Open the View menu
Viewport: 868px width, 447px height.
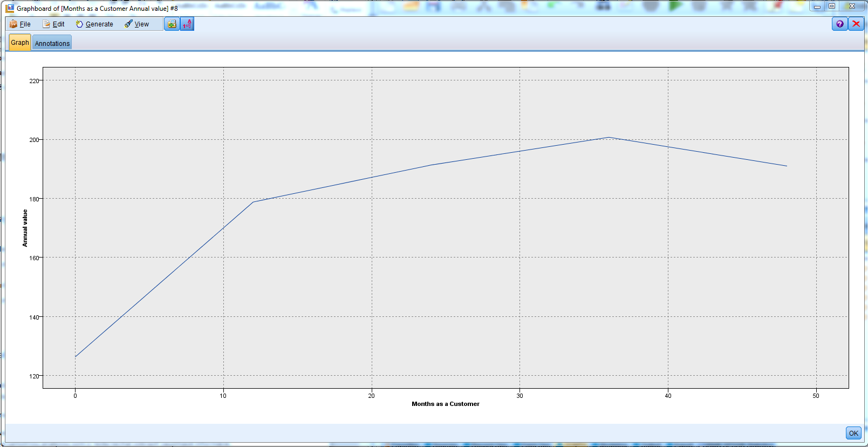137,24
